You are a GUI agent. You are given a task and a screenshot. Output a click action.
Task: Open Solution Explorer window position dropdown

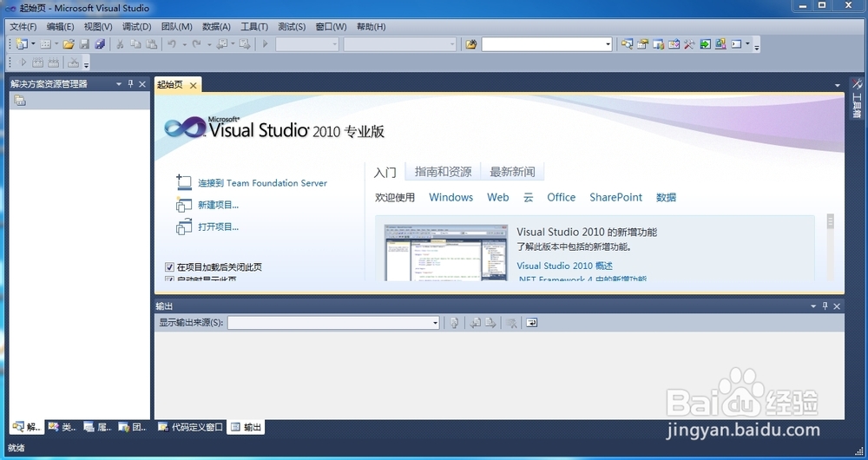(118, 84)
